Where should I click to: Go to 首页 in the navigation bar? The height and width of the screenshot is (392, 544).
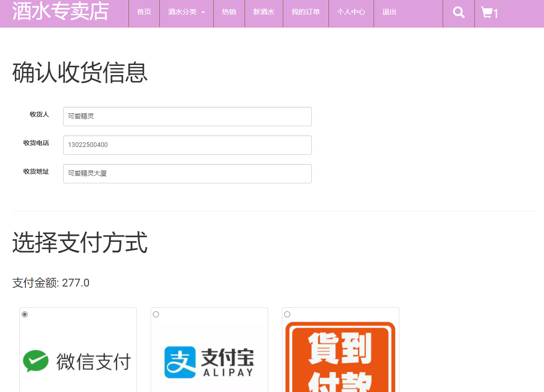pyautogui.click(x=143, y=12)
